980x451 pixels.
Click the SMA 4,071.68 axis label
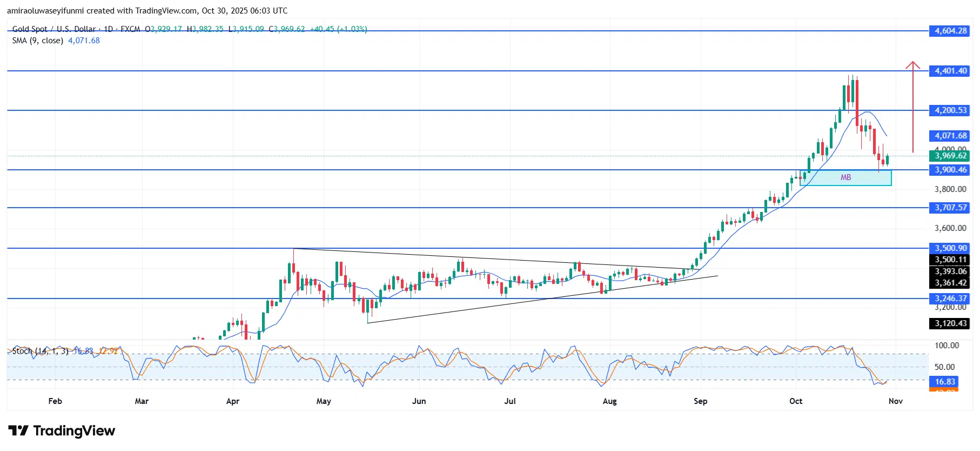click(x=950, y=136)
